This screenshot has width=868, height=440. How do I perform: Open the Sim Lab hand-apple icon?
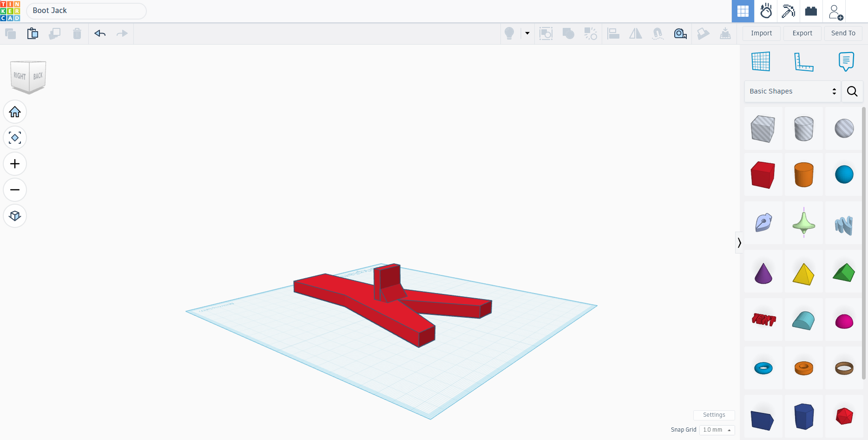[x=766, y=11]
